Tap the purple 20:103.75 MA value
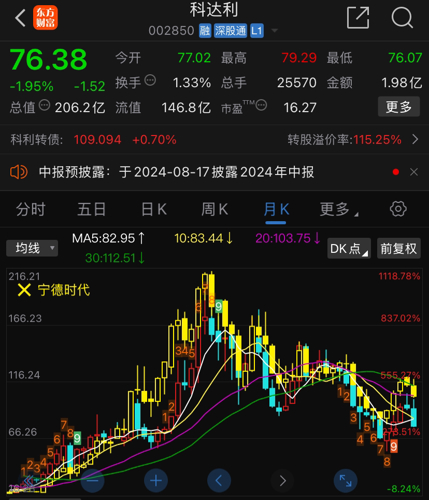429x500 pixels. pos(288,238)
